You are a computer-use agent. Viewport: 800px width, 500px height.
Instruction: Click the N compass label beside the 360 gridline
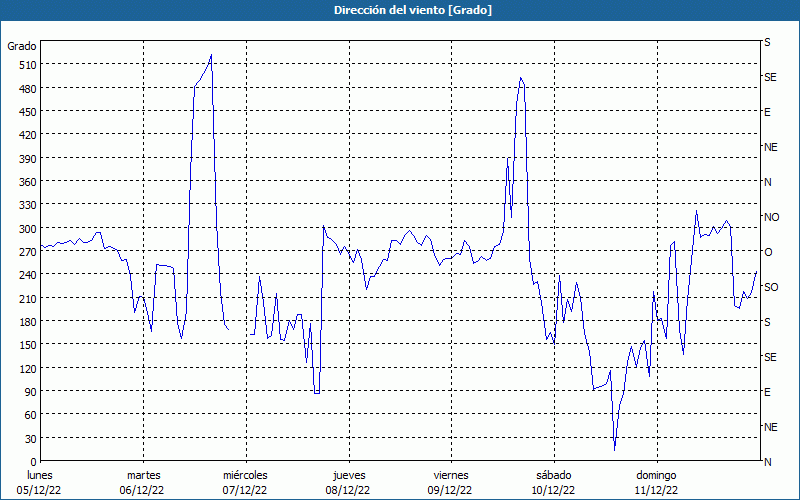[x=767, y=182]
